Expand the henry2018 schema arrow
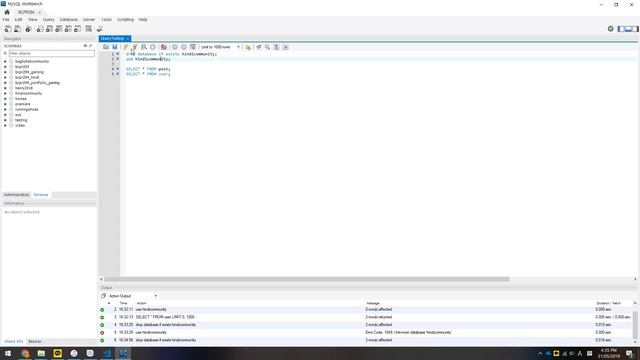 6,88
